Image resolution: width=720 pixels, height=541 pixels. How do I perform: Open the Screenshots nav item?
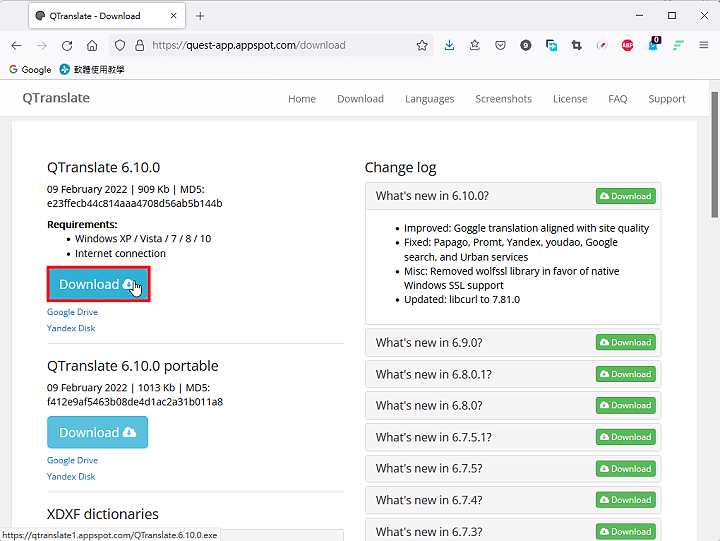503,99
